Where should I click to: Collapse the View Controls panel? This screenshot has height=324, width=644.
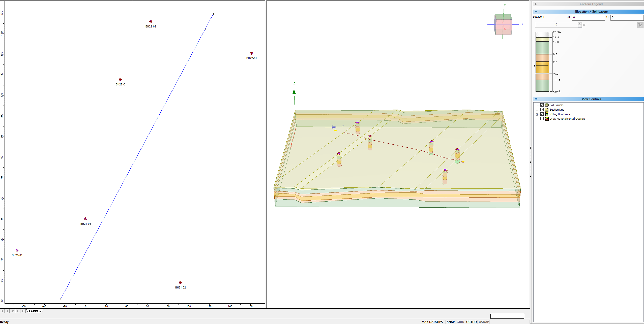click(536, 99)
